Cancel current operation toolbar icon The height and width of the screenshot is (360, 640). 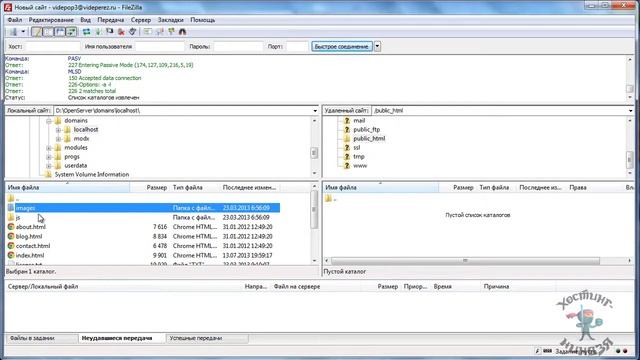click(109, 32)
